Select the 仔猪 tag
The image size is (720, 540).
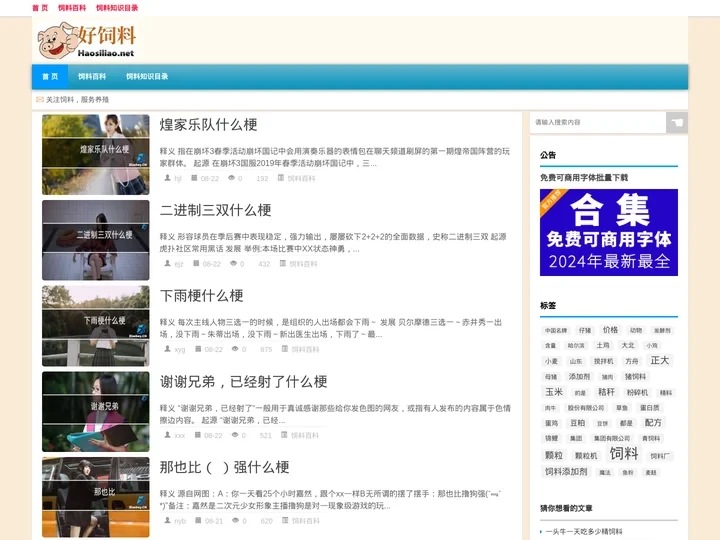coord(585,331)
